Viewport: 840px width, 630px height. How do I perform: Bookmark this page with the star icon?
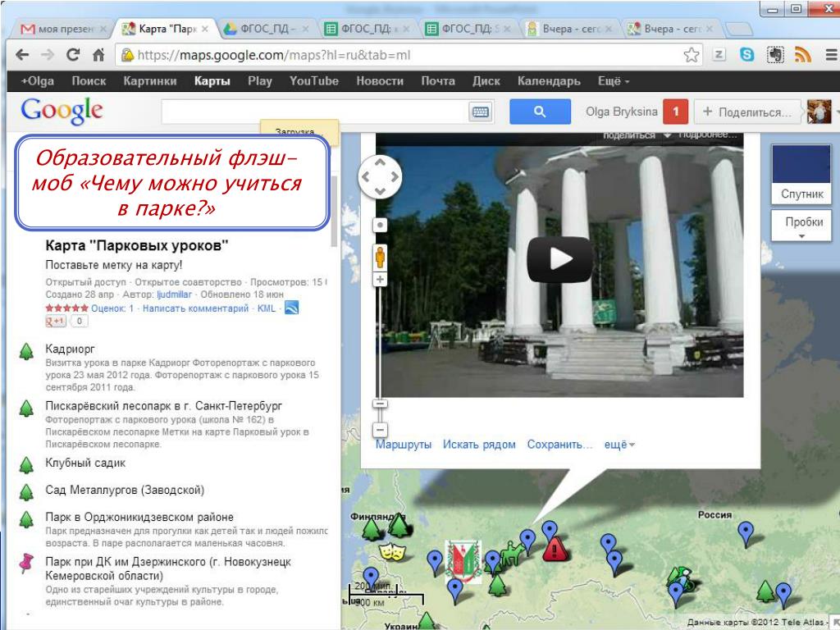pyautogui.click(x=691, y=55)
